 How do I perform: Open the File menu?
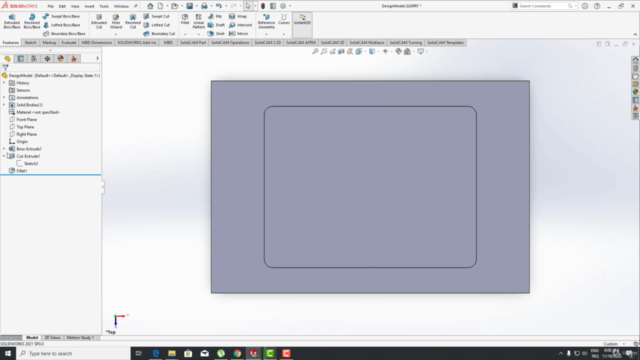click(x=51, y=6)
